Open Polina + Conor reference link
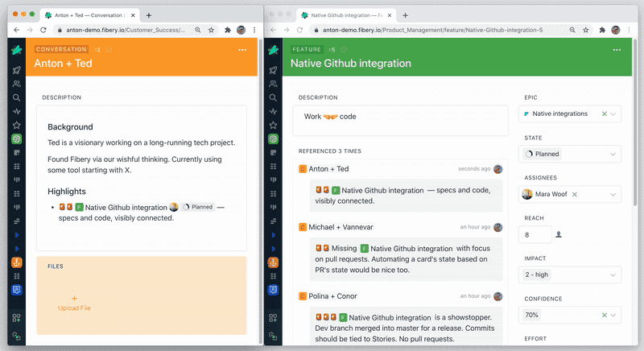 [332, 296]
